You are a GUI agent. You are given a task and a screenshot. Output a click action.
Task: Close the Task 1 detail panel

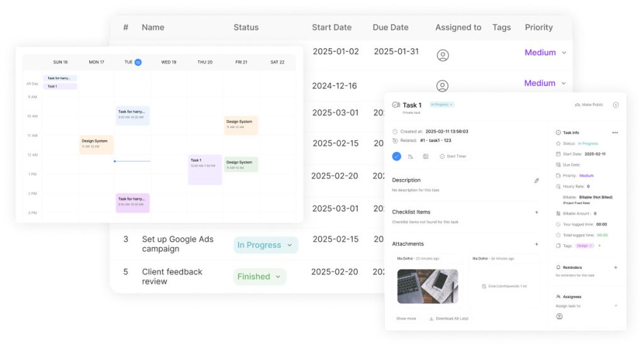click(616, 105)
